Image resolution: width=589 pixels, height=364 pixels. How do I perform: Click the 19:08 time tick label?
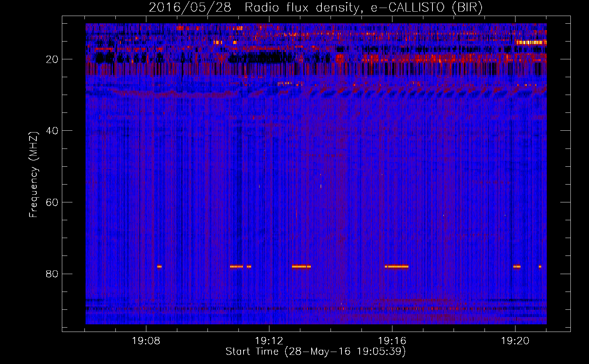[146, 341]
